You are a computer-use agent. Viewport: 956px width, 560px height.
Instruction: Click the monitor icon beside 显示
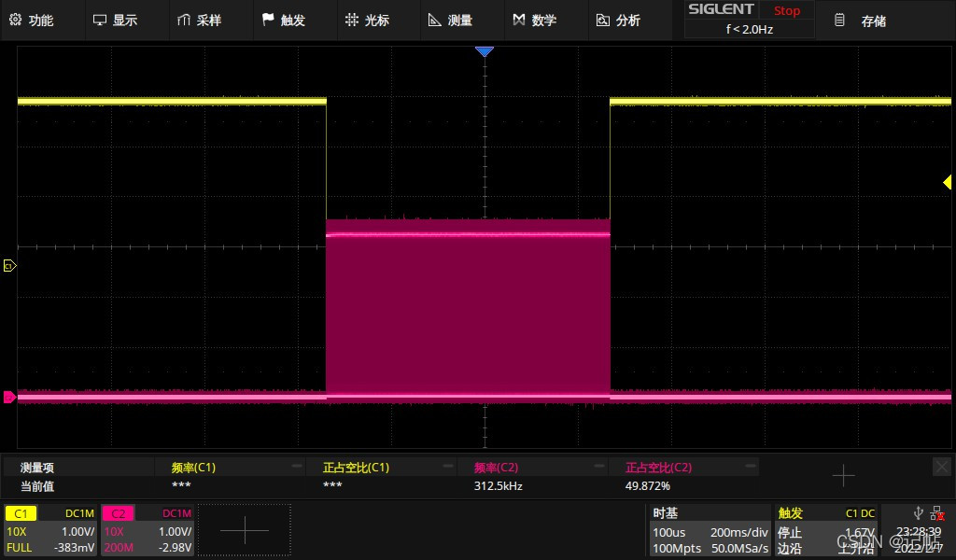click(99, 21)
